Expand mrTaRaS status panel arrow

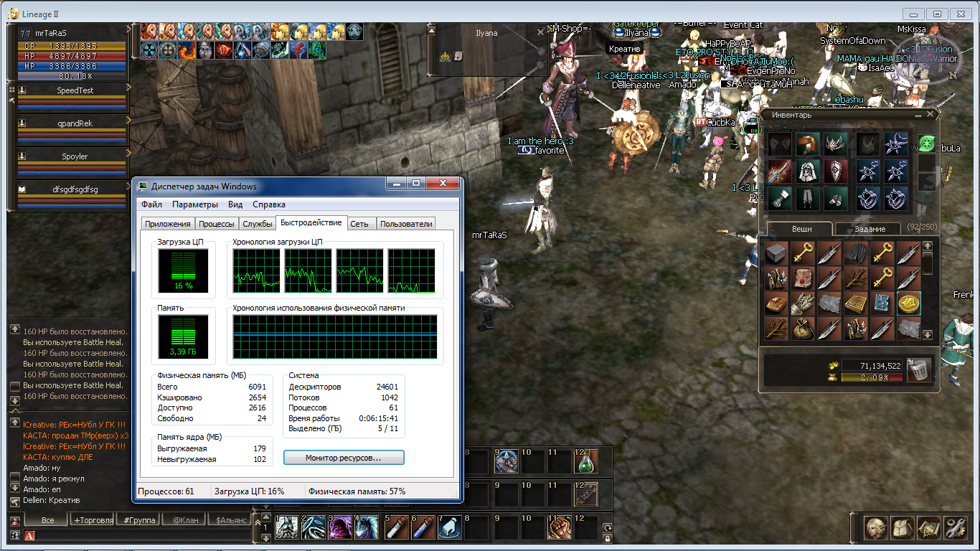pos(129,29)
